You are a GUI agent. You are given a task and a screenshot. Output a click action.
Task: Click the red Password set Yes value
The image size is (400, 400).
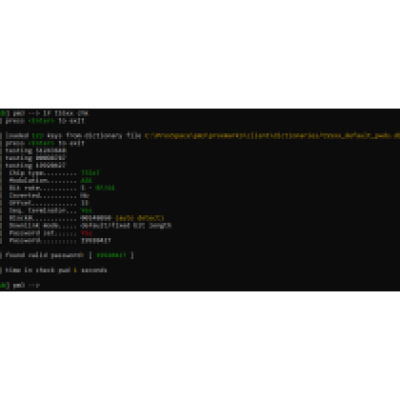[86, 233]
